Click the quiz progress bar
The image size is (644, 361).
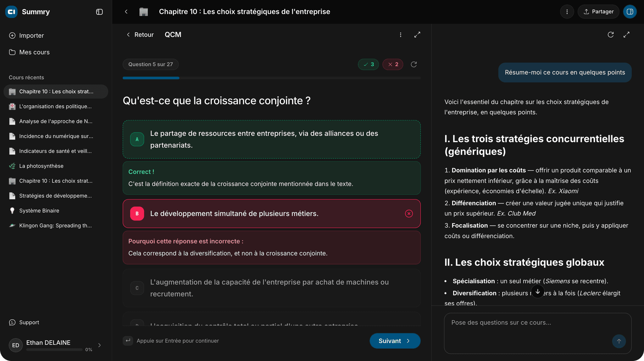coord(272,78)
